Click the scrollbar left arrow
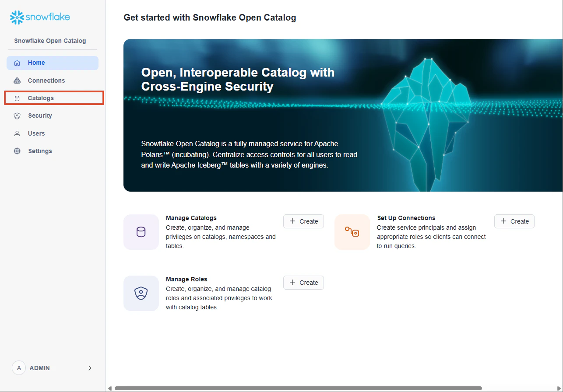The image size is (563, 392). 110,388
